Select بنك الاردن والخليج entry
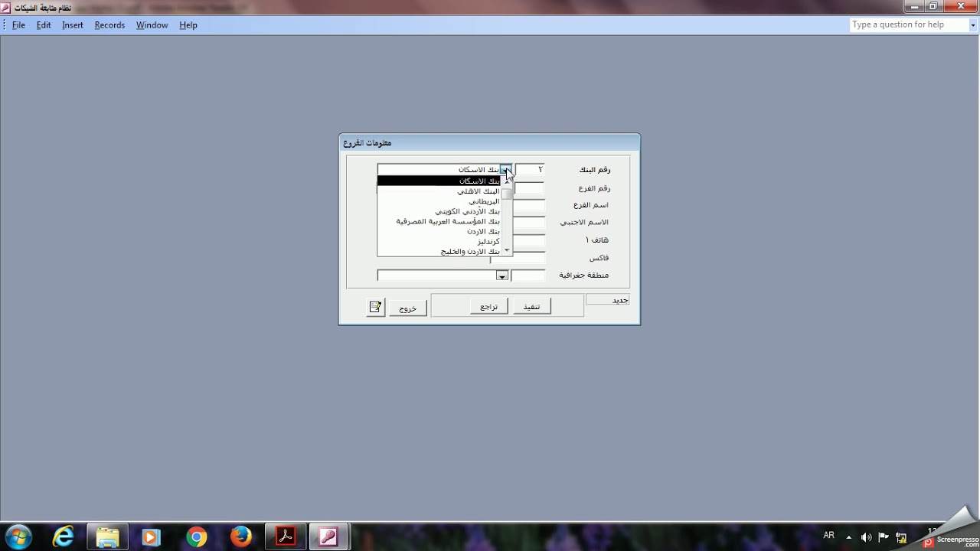This screenshot has height=551, width=980. 439,251
